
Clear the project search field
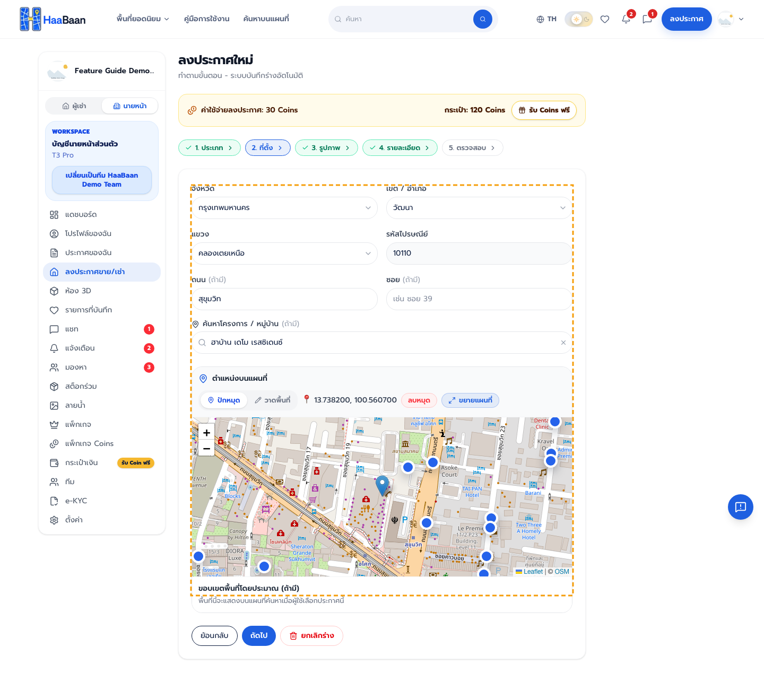[563, 343]
